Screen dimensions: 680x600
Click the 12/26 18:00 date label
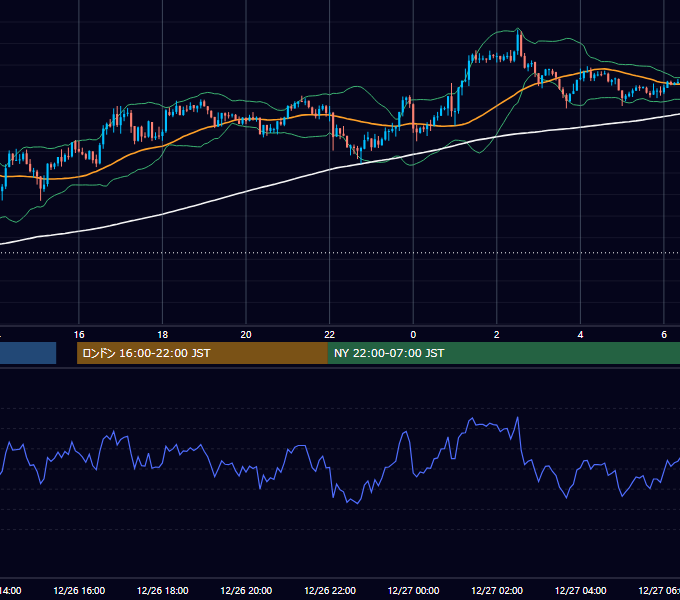[x=163, y=591]
